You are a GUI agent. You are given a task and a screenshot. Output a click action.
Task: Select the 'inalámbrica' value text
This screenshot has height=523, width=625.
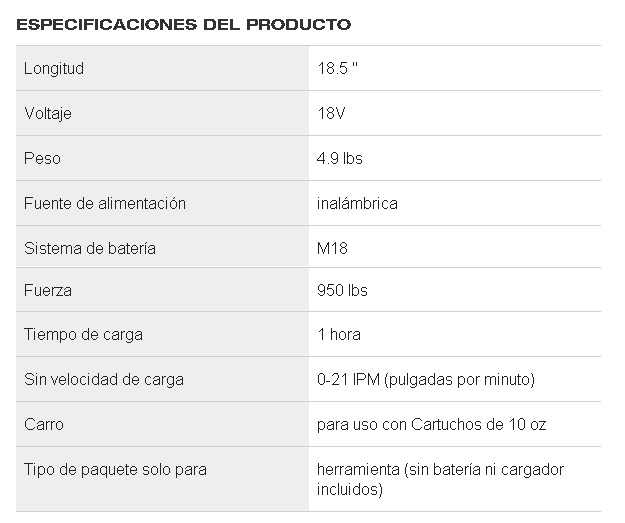tap(356, 203)
